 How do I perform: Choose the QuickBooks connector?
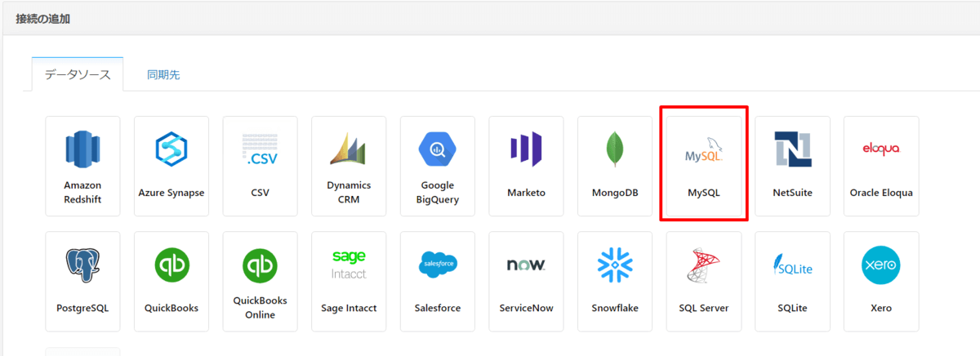click(x=171, y=281)
